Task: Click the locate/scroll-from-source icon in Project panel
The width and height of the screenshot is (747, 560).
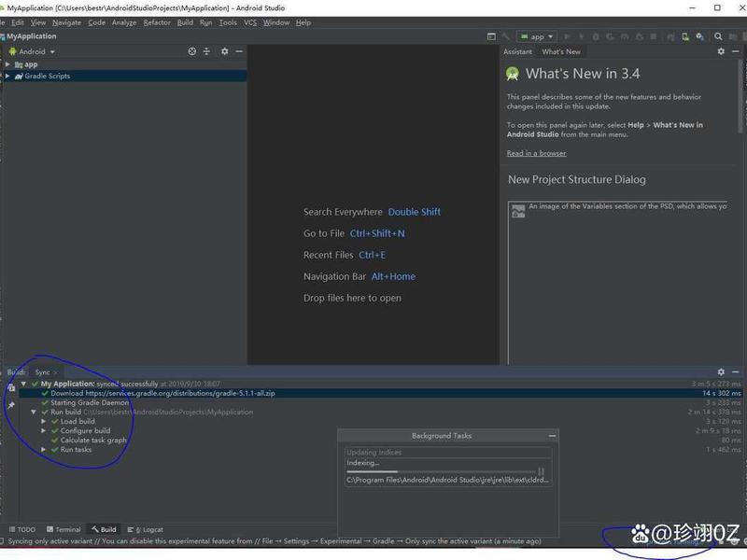Action: [x=192, y=51]
